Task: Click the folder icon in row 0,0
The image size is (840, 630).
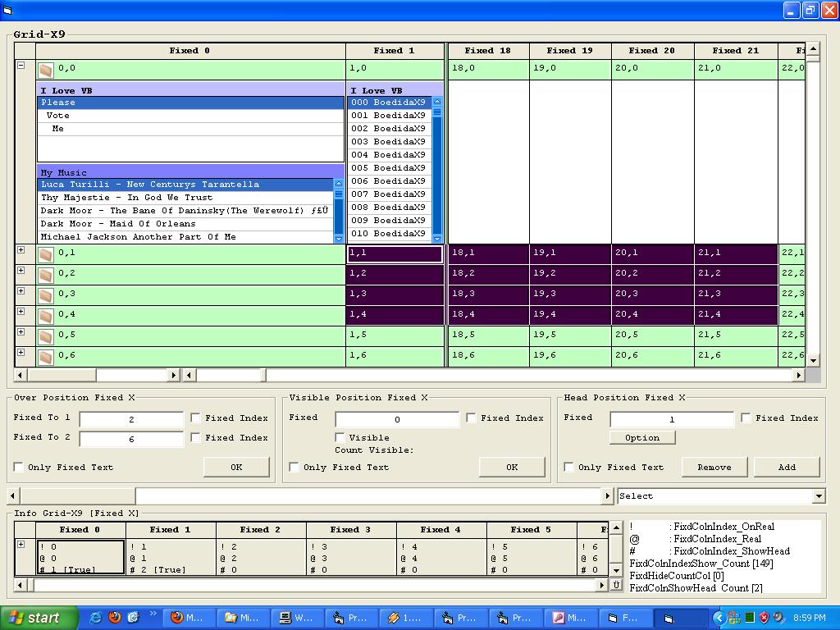Action: 46,71
